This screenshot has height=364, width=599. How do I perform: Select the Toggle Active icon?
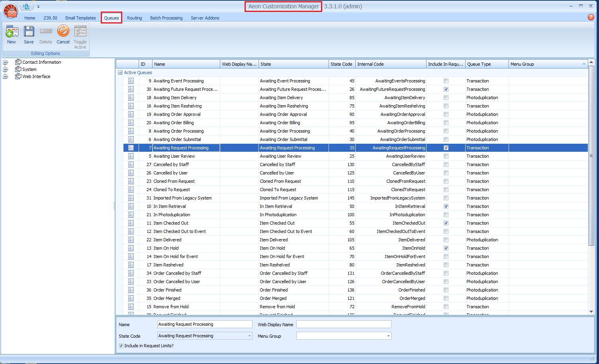click(x=80, y=35)
